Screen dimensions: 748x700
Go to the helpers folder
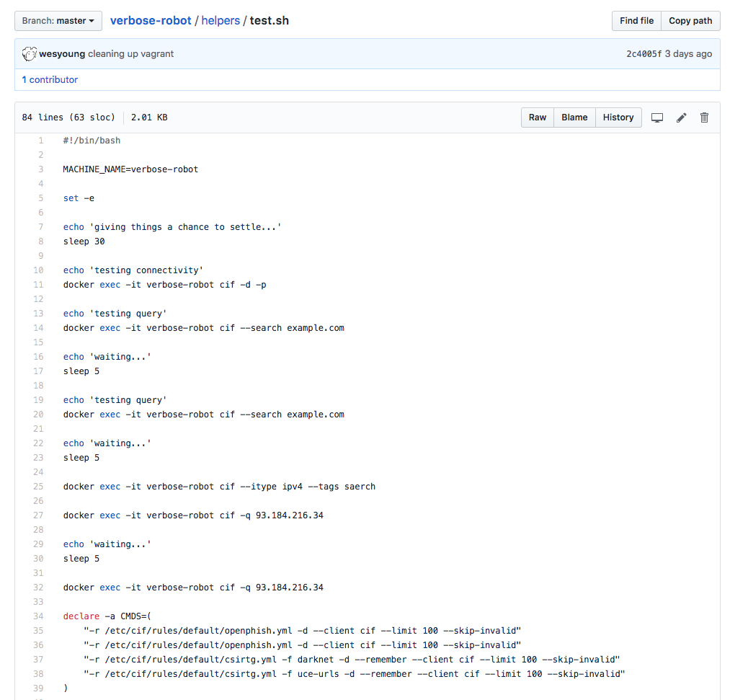click(221, 20)
